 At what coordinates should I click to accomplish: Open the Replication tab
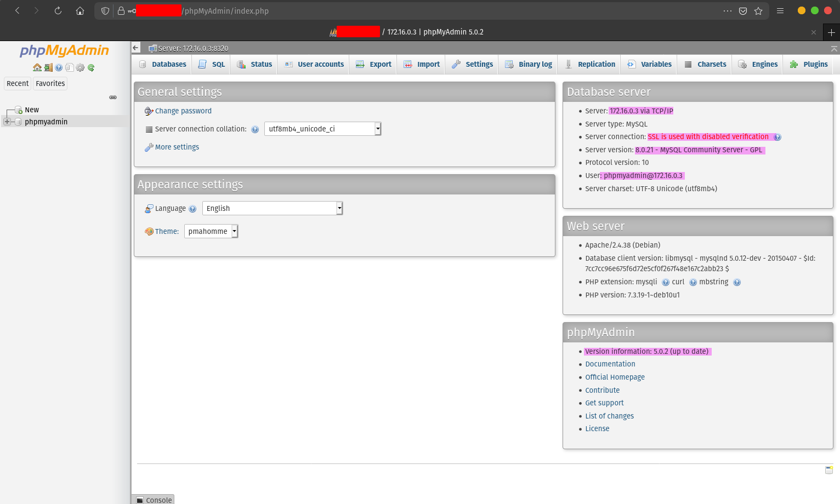(x=590, y=64)
